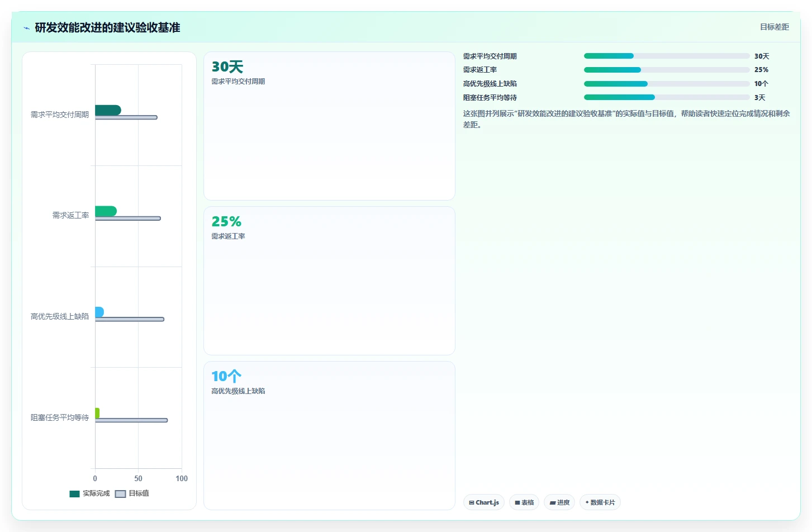Click the 阻塞任务平均等待 axis label in the chart

pos(60,417)
